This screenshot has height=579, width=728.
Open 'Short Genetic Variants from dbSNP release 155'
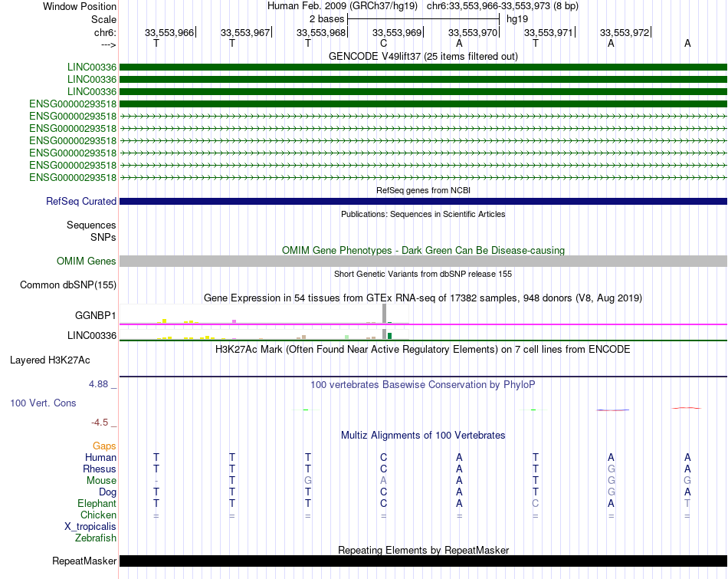(423, 275)
